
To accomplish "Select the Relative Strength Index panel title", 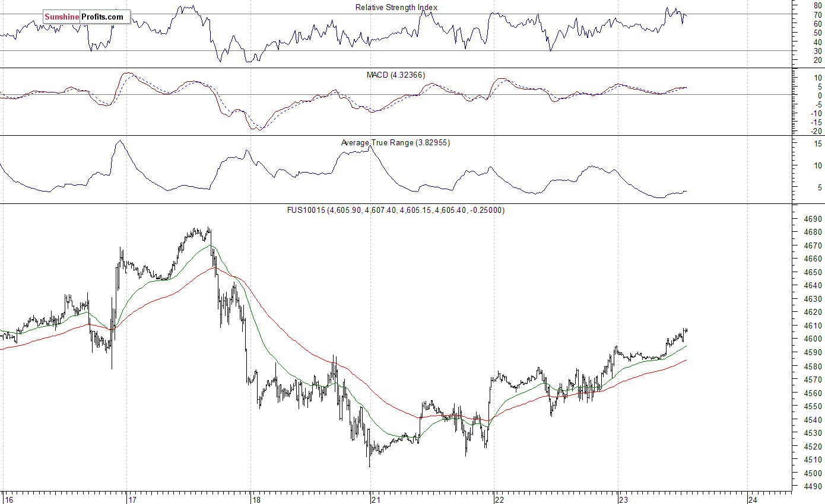I will tap(396, 7).
